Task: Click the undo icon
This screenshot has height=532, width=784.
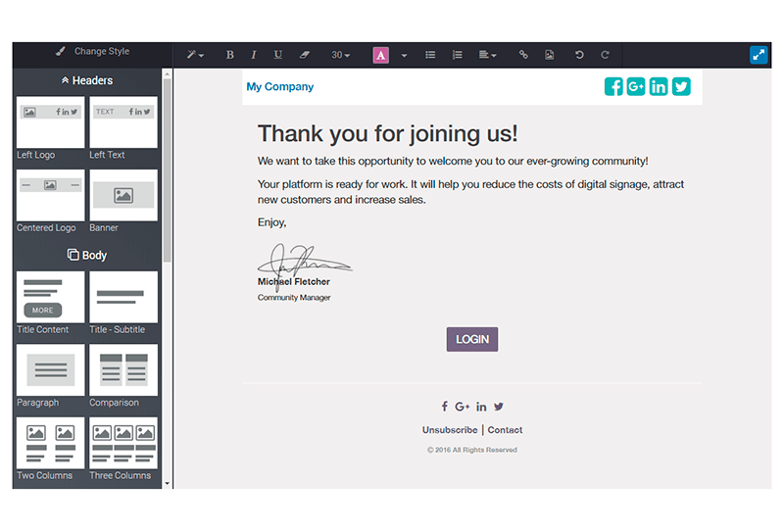Action: pyautogui.click(x=579, y=55)
